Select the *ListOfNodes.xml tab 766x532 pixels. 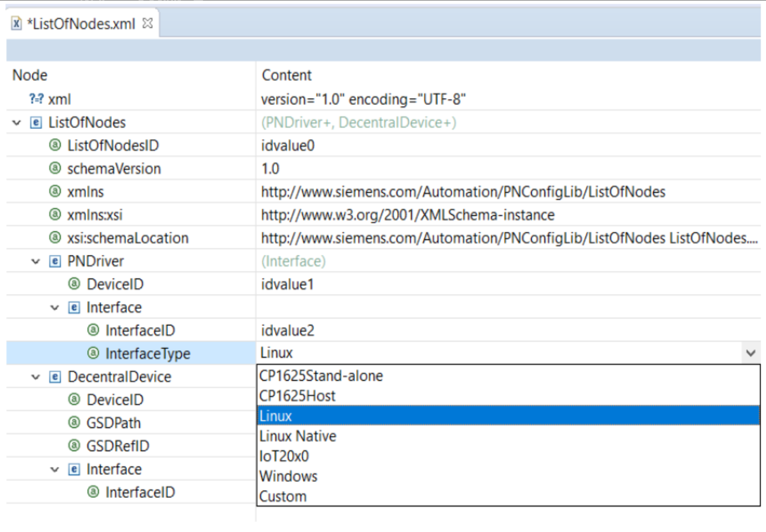[83, 24]
